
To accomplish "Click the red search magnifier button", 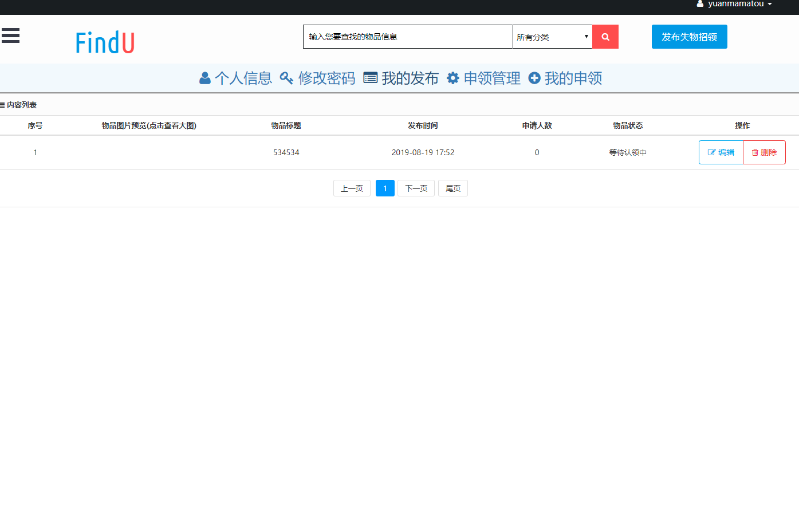I will (x=605, y=37).
